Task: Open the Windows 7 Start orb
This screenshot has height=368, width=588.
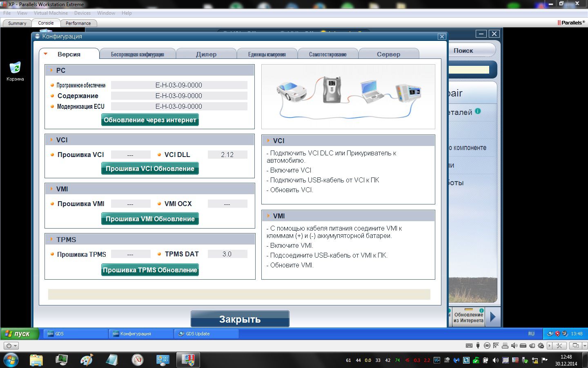Action: click(x=11, y=360)
